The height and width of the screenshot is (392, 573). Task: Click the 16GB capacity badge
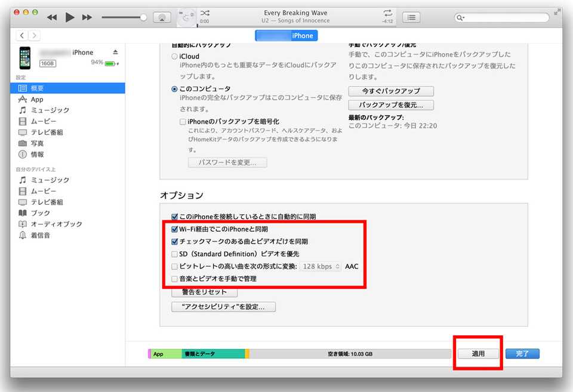(x=48, y=64)
